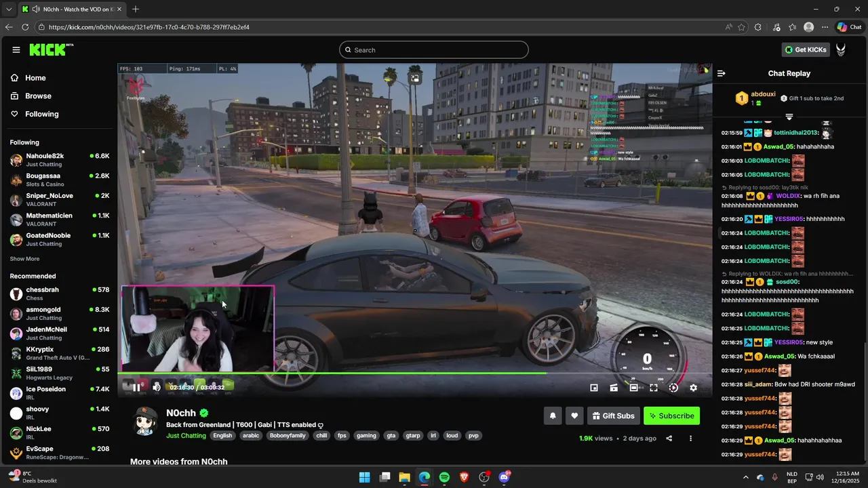The image size is (868, 488).
Task: Click username siii_adam in chat
Action: pos(757,384)
